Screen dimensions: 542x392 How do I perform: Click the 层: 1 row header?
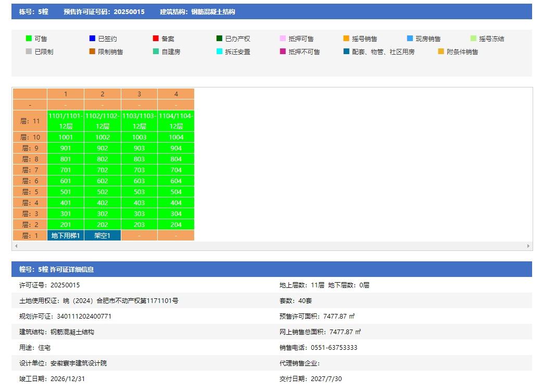30,236
